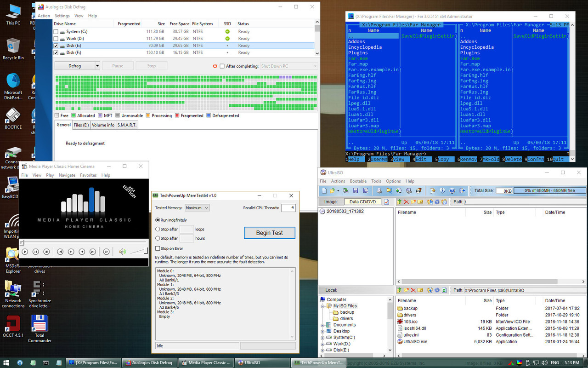Screen dimensions: 588x368
Task: Open Total Commander desktop icon
Action: (x=40, y=328)
